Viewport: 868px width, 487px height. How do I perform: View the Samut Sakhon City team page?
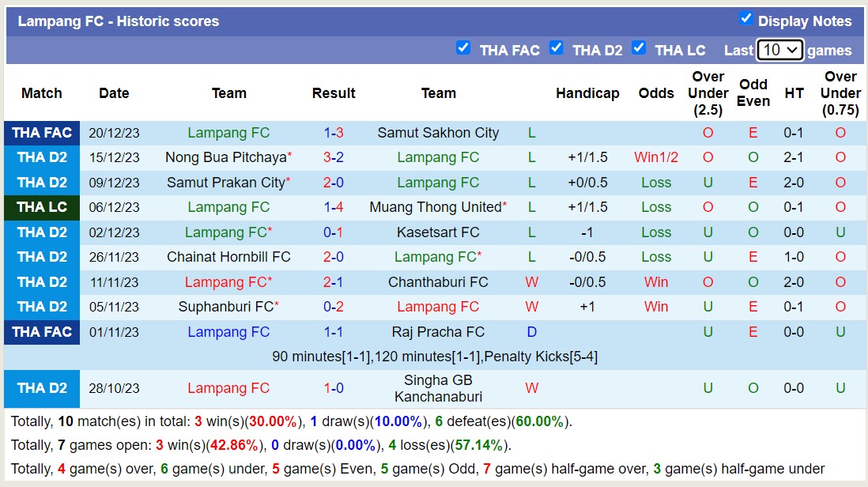pos(439,133)
